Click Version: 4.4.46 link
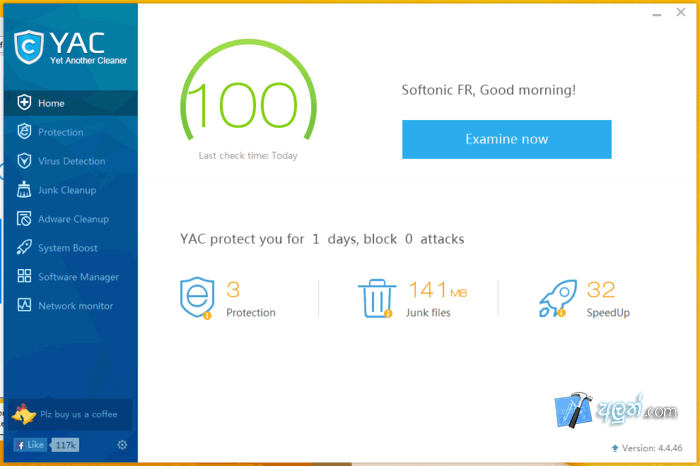The image size is (700, 466). 652,448
